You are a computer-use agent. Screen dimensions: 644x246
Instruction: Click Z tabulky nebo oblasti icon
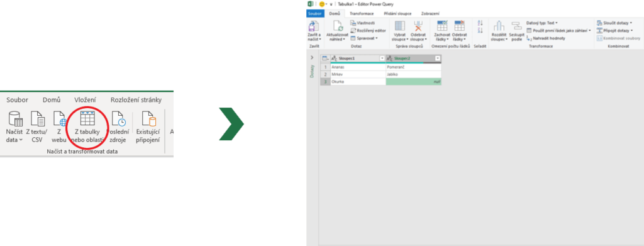coord(87,118)
